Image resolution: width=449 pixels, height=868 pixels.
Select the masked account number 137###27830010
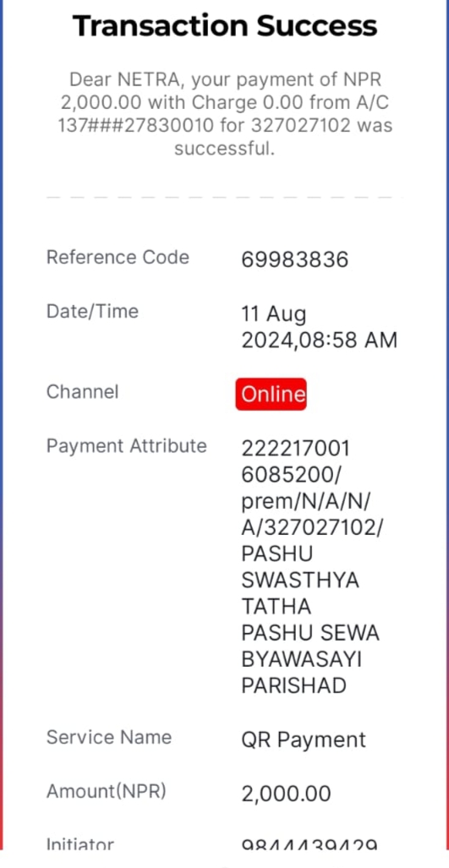[135, 126]
